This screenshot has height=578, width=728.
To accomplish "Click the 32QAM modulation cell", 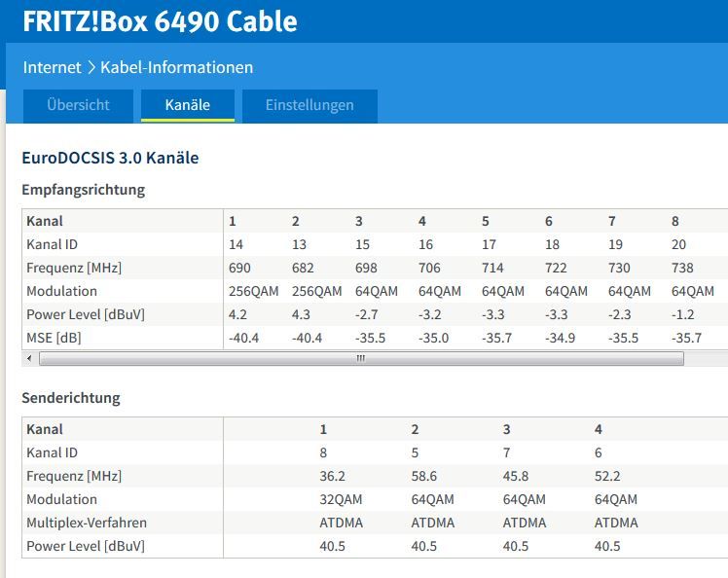I will coord(341,499).
